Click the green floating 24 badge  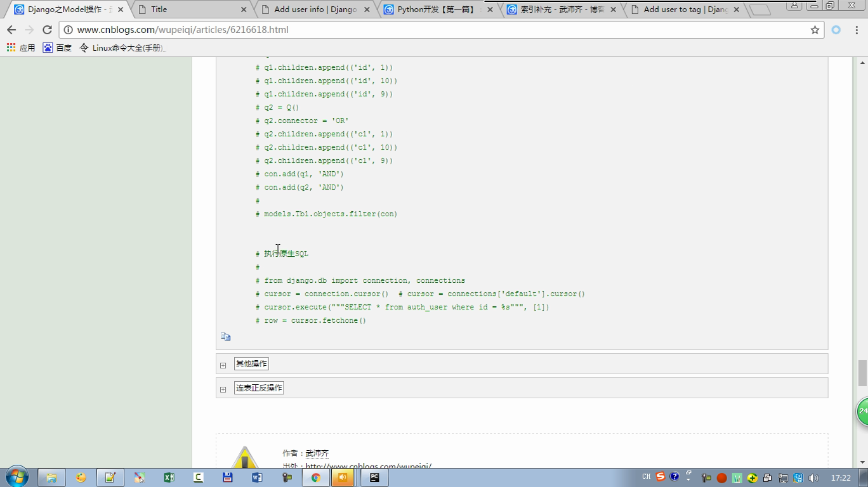pyautogui.click(x=863, y=411)
